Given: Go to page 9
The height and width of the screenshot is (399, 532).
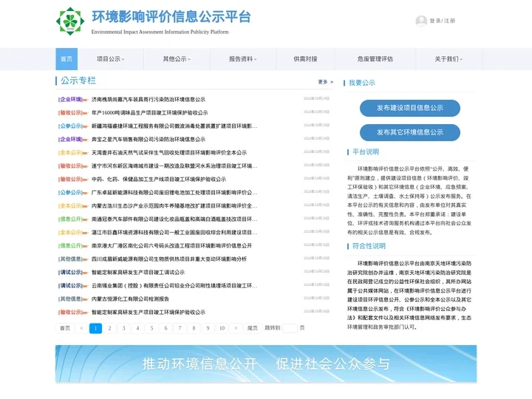Looking at the screenshot, I should pyautogui.click(x=208, y=328).
